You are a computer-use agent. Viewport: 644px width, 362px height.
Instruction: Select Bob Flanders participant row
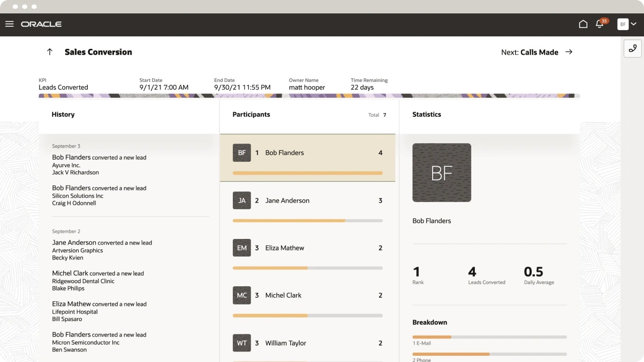pyautogui.click(x=307, y=153)
